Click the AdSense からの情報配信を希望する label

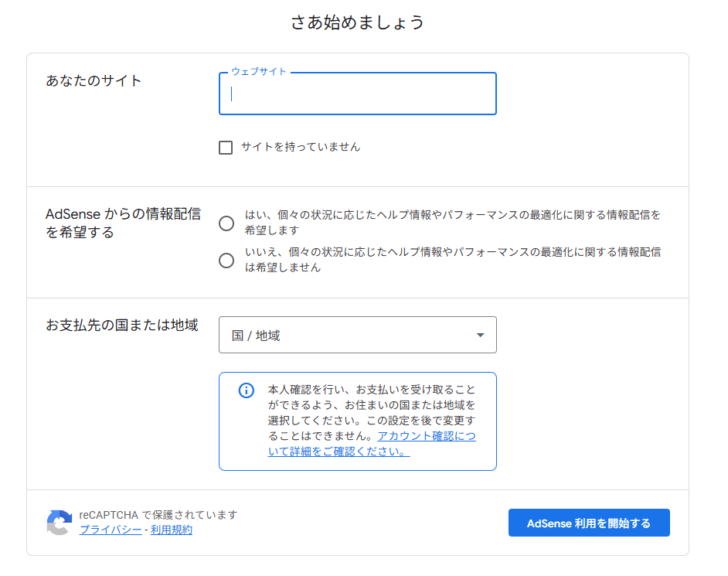[x=123, y=223]
